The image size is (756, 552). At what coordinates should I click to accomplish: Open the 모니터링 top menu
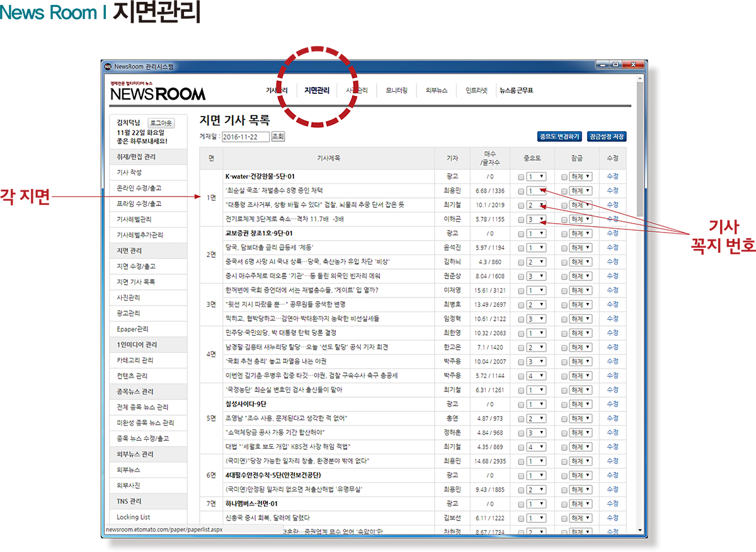396,91
